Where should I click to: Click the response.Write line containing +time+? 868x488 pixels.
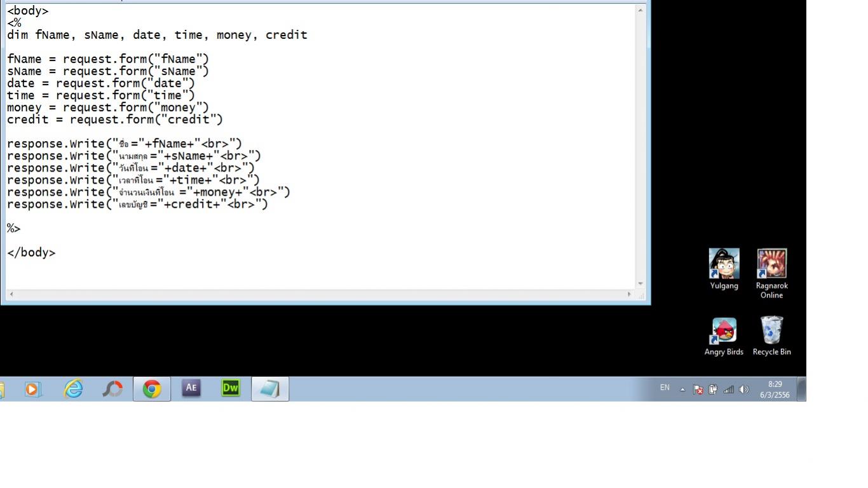click(x=133, y=180)
